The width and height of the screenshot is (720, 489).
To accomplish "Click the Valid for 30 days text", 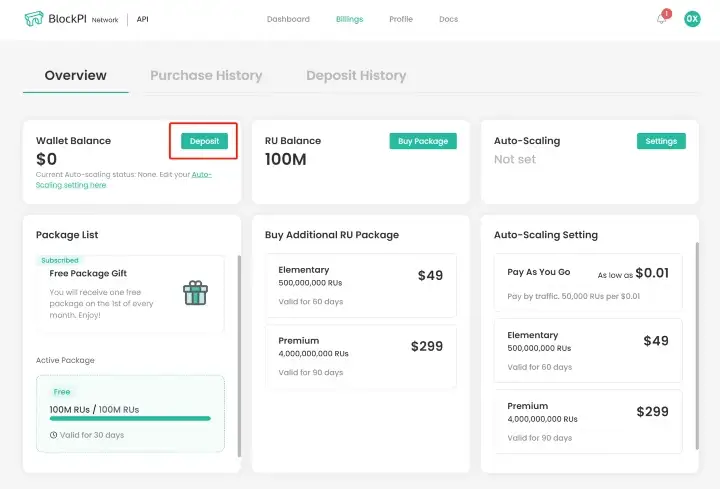I will (x=92, y=435).
